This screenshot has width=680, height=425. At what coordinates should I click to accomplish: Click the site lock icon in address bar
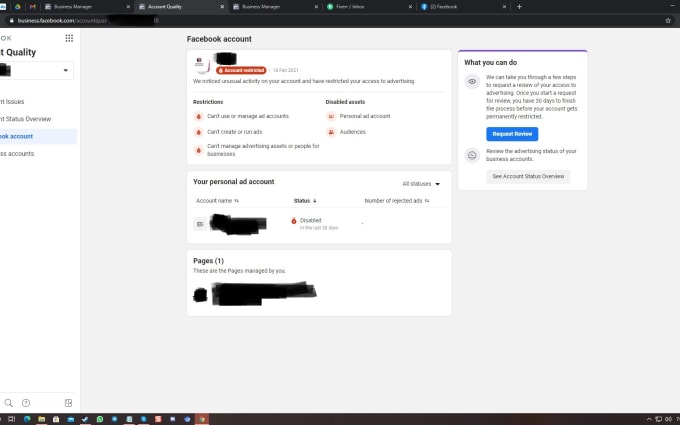[12, 20]
